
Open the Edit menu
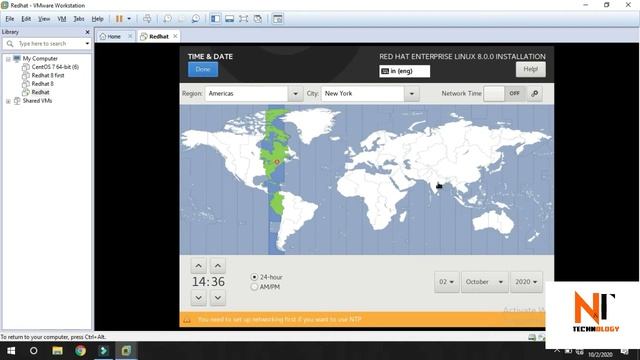click(26, 19)
